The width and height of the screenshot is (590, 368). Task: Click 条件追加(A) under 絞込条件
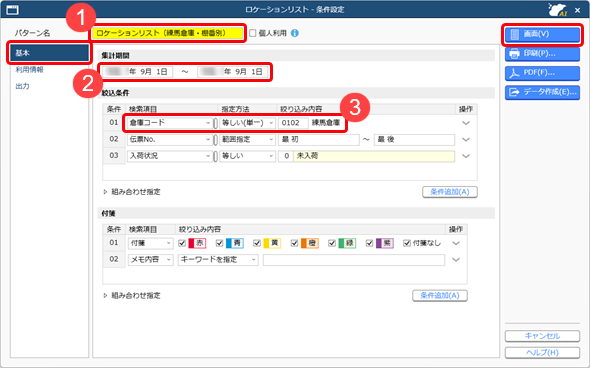pyautogui.click(x=450, y=192)
